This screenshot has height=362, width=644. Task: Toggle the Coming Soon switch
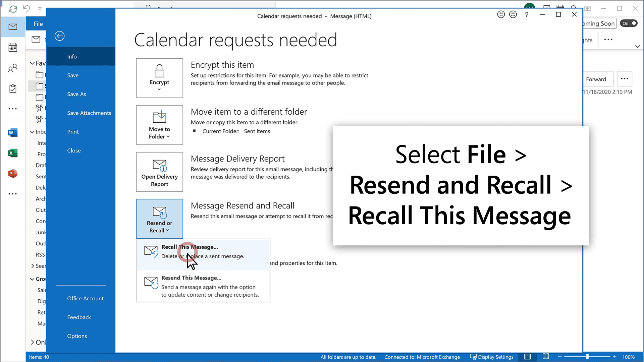tap(629, 23)
